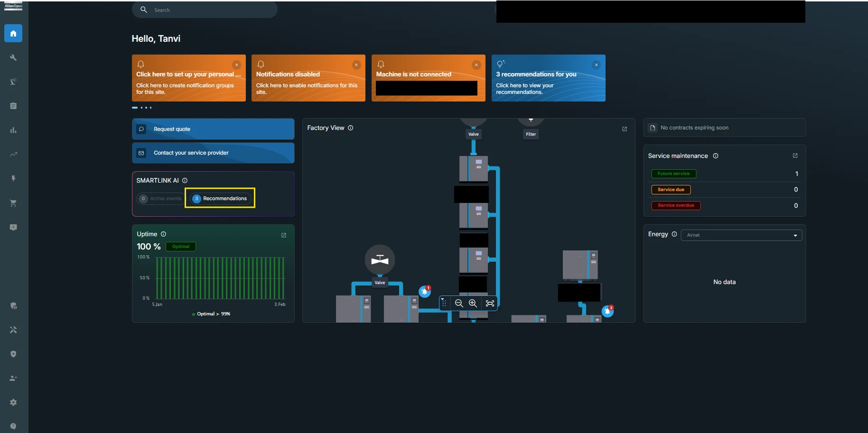This screenshot has height=433, width=868.
Task: Open the shield security sidebar icon
Action: (13, 354)
